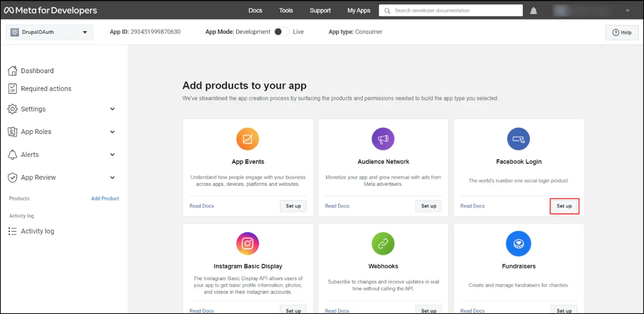Open notifications bell icon

click(x=534, y=11)
